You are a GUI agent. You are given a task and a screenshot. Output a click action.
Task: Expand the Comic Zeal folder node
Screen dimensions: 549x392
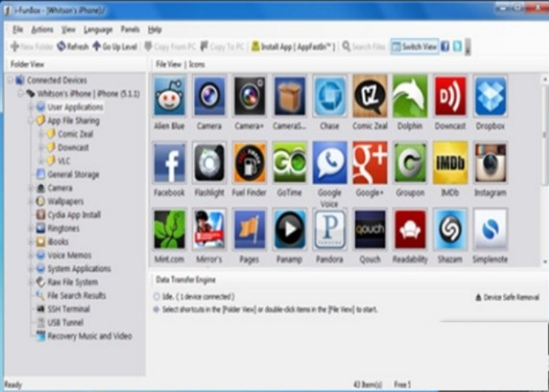41,134
